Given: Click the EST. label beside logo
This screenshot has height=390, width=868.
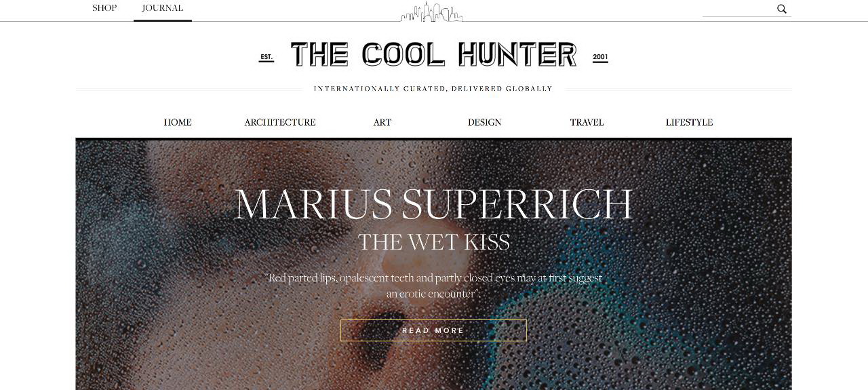Looking at the screenshot, I should 267,58.
